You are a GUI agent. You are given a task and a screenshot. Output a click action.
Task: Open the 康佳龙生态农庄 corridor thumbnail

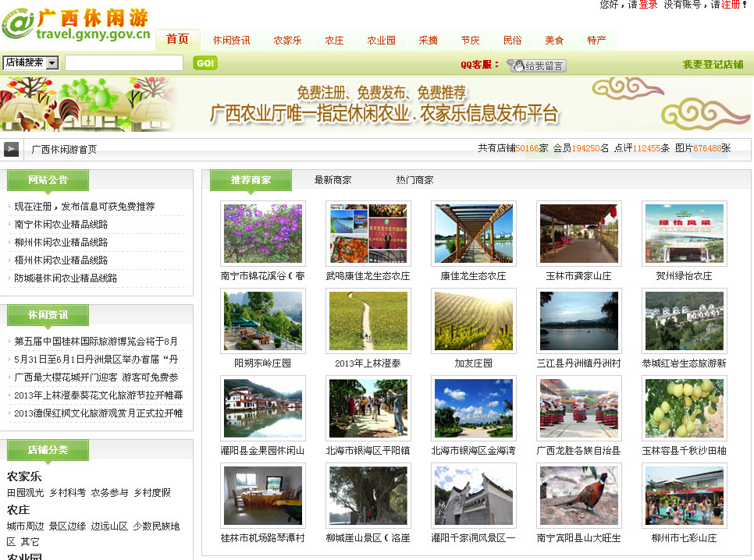click(474, 234)
